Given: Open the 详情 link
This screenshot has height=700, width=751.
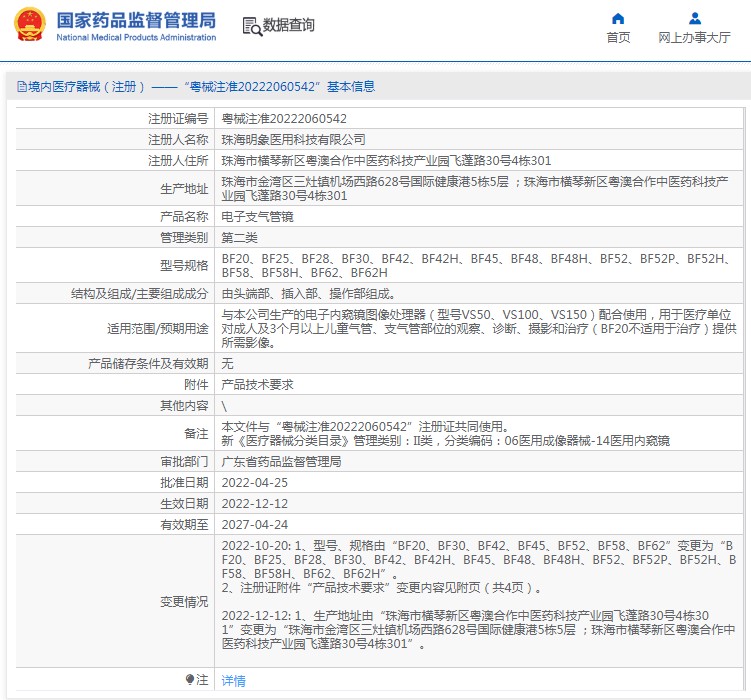Looking at the screenshot, I should pyautogui.click(x=233, y=681).
